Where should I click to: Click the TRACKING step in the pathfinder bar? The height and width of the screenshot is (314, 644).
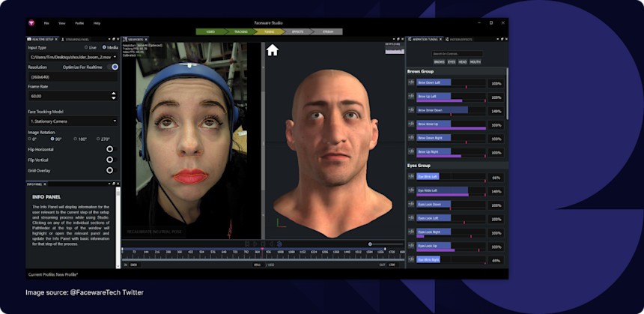[240, 31]
